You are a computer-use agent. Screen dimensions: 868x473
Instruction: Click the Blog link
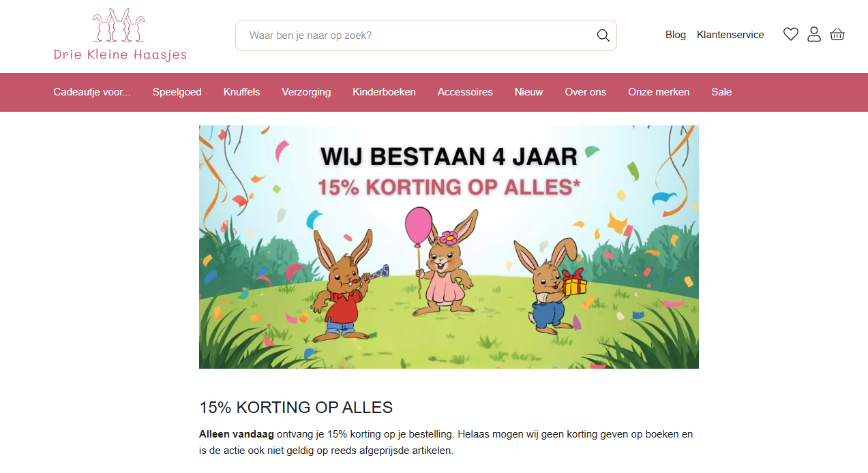pos(675,34)
